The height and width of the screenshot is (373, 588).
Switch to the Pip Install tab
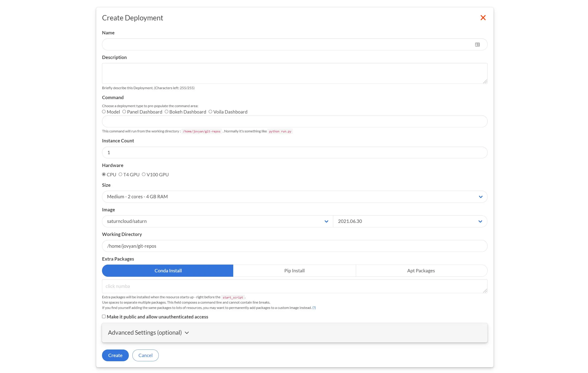pos(294,270)
